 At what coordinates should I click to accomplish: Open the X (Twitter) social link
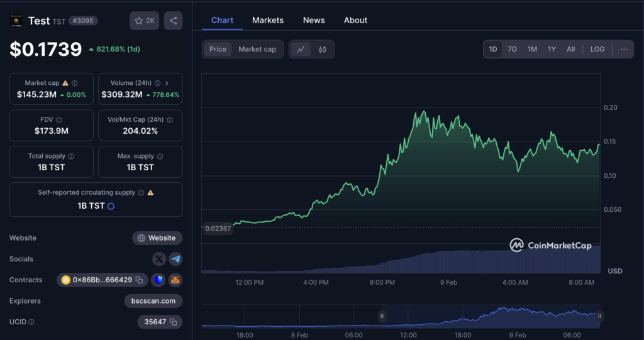coord(159,259)
